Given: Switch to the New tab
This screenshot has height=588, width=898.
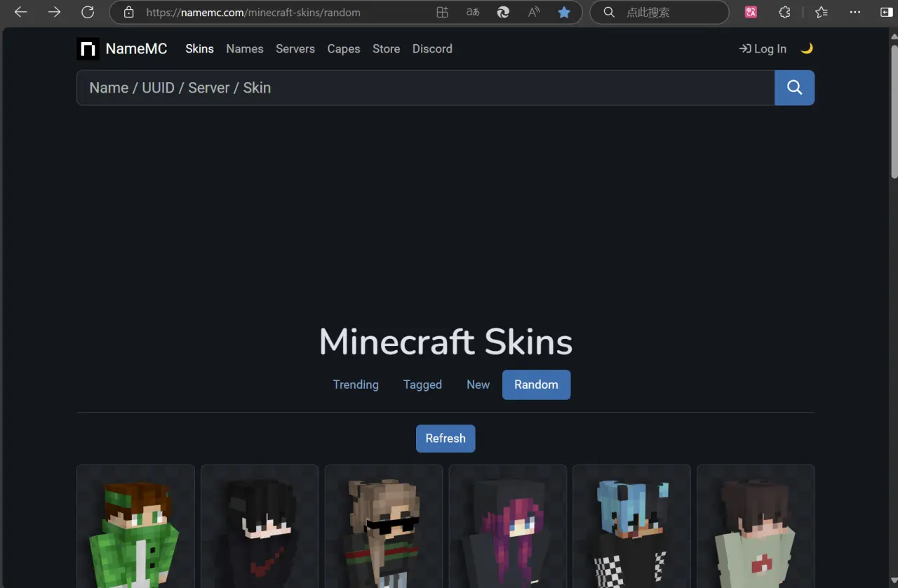Looking at the screenshot, I should pyautogui.click(x=478, y=385).
